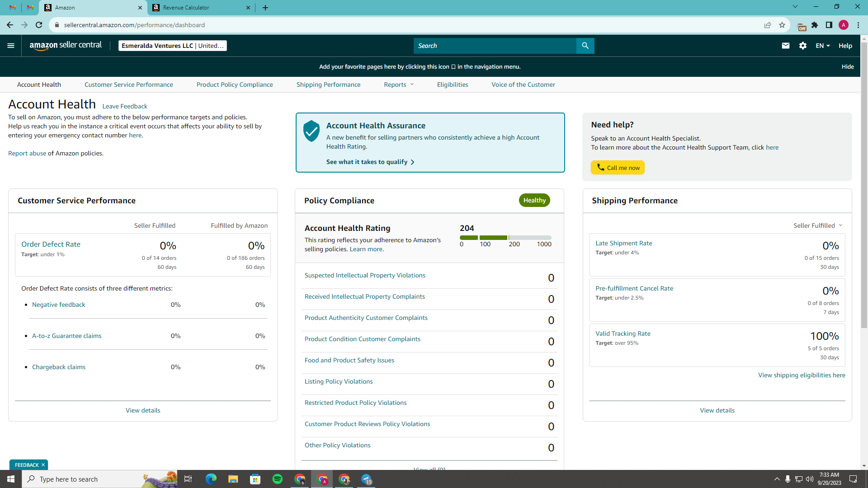Open Windows Start menu
The height and width of the screenshot is (488, 868).
click(11, 479)
